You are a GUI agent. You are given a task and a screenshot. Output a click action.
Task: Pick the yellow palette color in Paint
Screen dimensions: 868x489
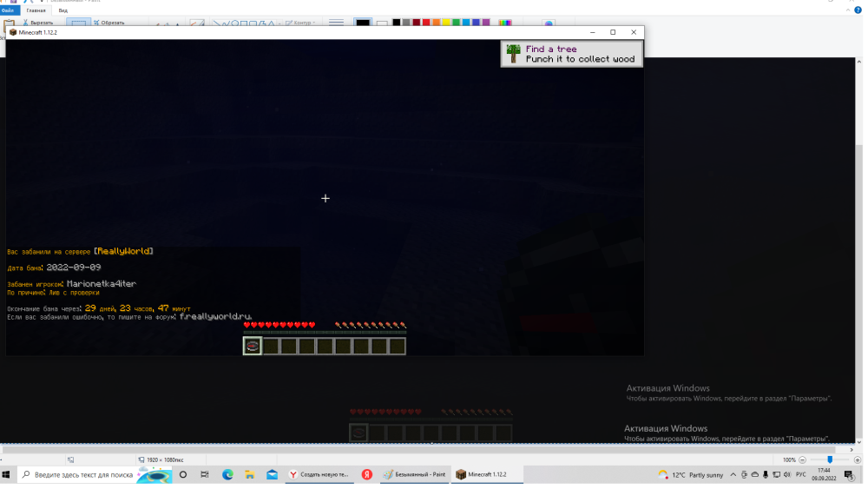click(446, 23)
